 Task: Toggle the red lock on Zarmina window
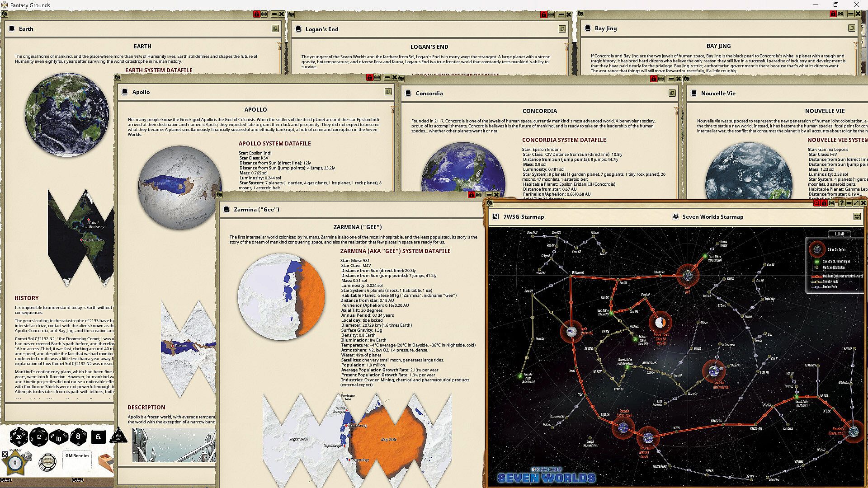coord(472,195)
